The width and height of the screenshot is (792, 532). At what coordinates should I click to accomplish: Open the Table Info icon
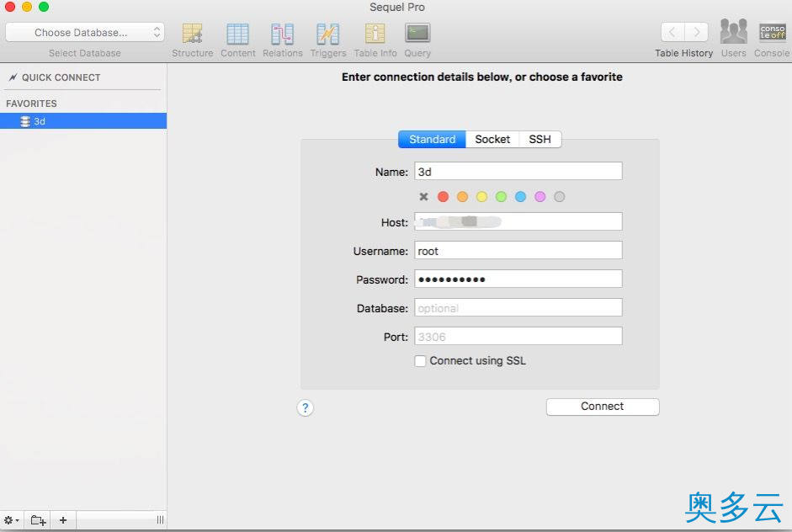pos(375,34)
